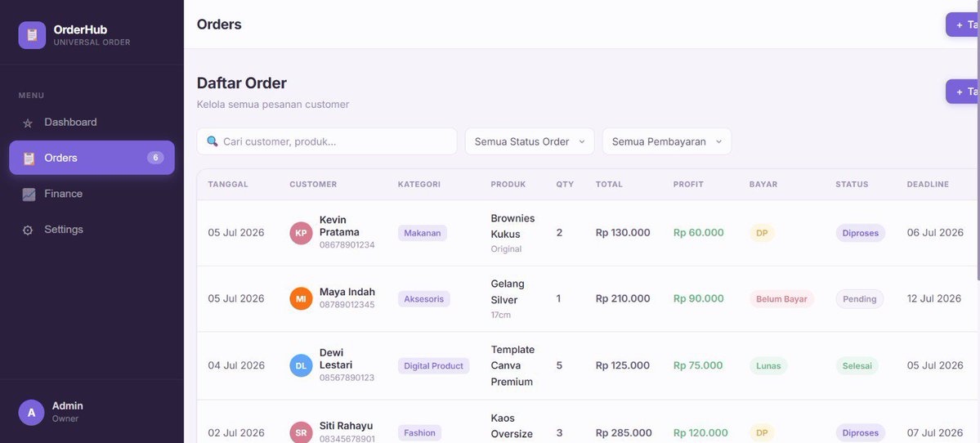Viewport: 980px width, 443px height.
Task: Click the Diproses status for Kevin Pratama
Action: 860,233
